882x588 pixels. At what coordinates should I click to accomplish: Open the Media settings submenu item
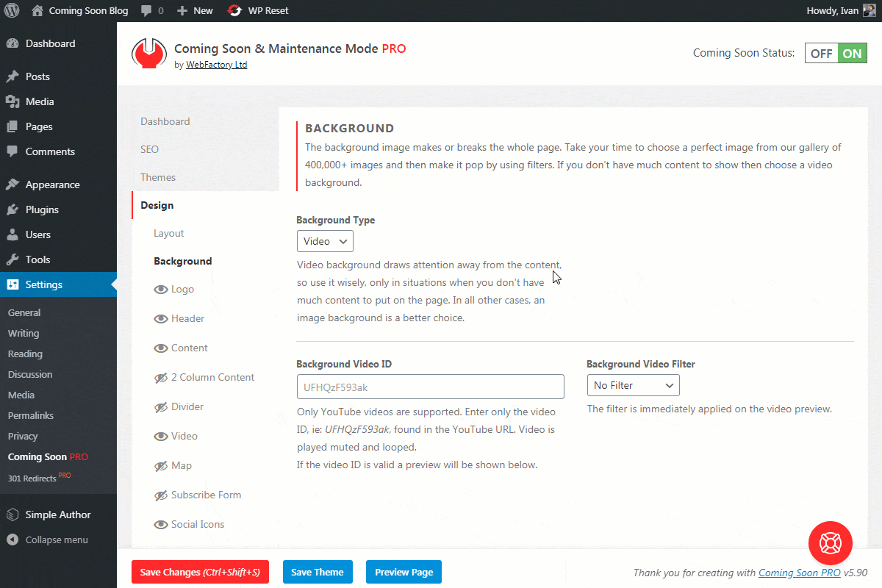(21, 395)
